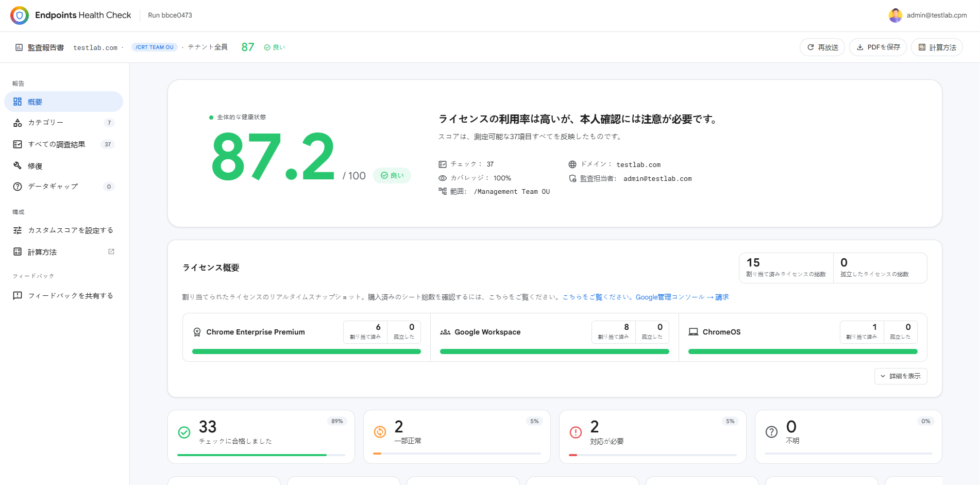Open カスタムスコアを設定する in the sidebar
Image resolution: width=980 pixels, height=485 pixels.
(64, 230)
